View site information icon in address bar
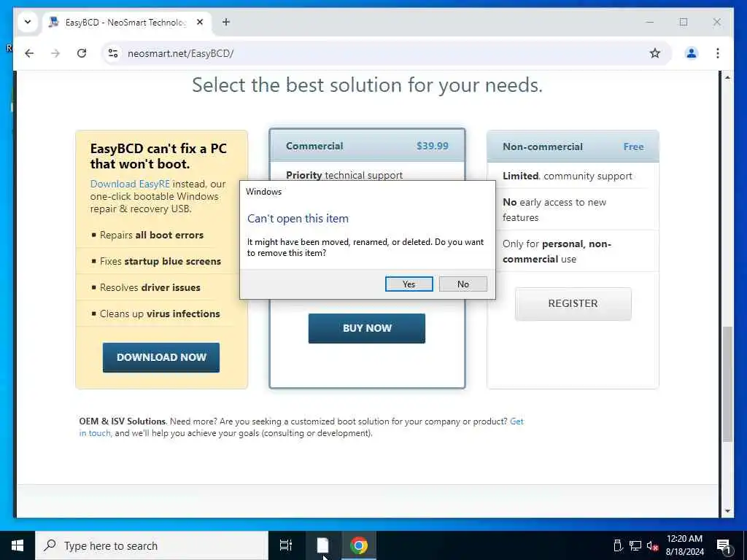This screenshot has width=747, height=560. coord(113,53)
